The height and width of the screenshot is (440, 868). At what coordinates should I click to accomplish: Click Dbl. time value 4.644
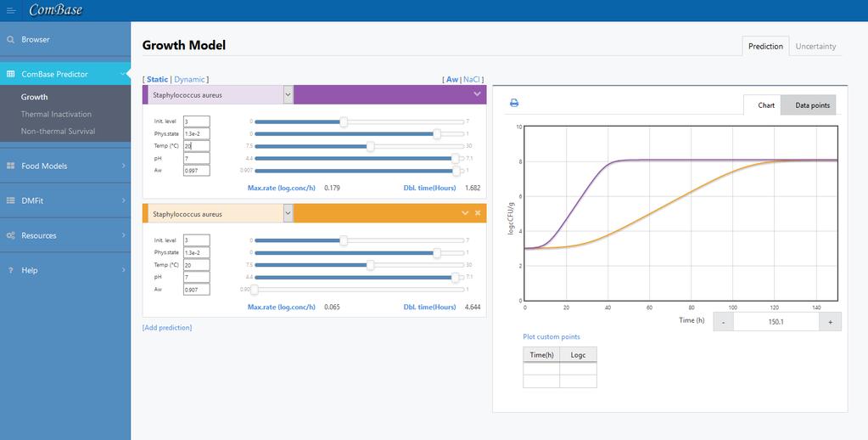pos(473,307)
